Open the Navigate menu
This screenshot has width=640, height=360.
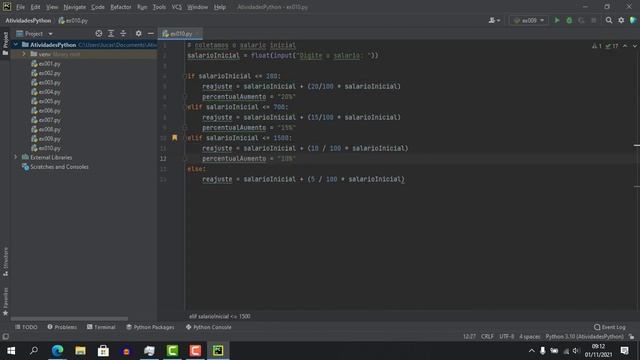(75, 7)
